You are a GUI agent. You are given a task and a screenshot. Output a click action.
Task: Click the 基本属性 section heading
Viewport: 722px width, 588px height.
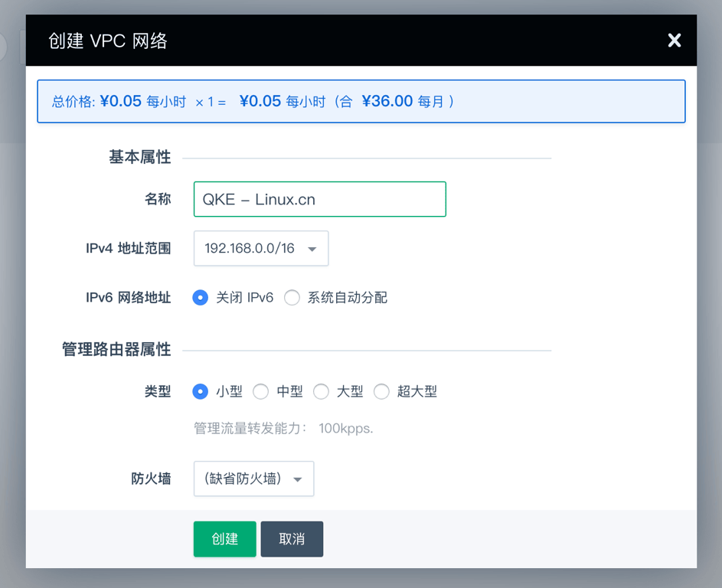[x=139, y=157]
